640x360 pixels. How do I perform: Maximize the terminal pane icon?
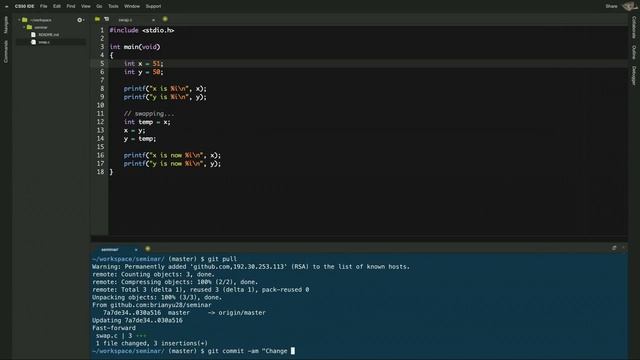[x=614, y=248]
